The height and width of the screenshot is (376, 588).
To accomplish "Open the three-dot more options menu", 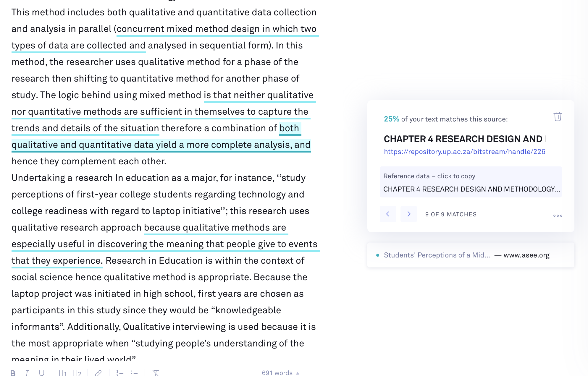I will (558, 215).
